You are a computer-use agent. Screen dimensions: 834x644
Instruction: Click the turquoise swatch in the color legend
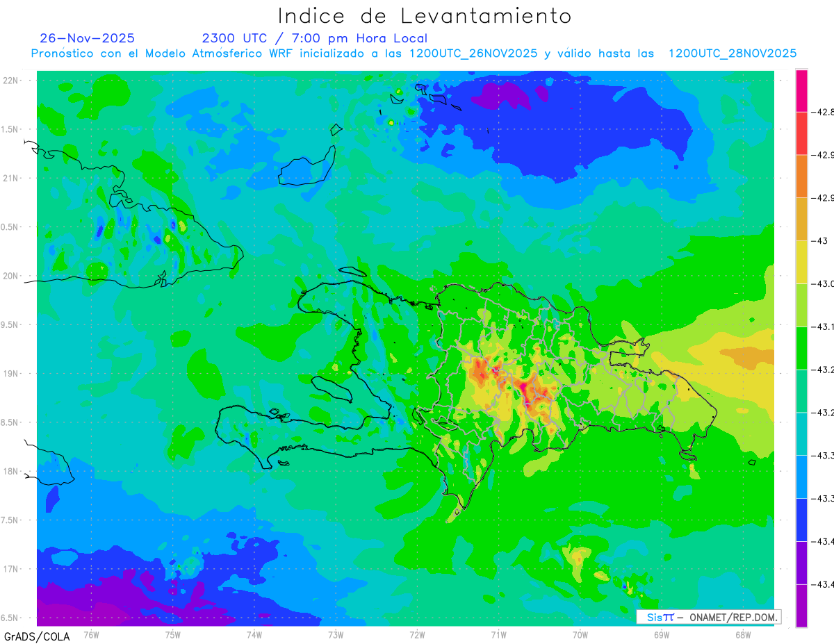click(x=801, y=434)
